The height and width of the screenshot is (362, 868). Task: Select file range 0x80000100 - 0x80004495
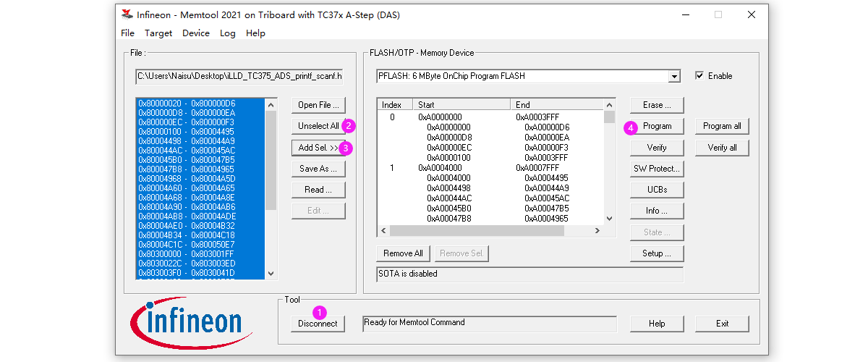tap(200, 132)
